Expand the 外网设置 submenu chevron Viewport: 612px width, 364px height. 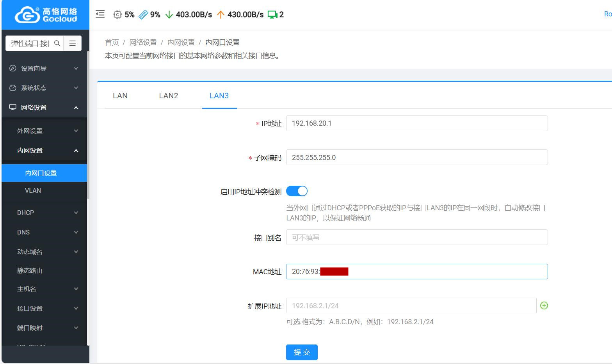click(x=76, y=131)
